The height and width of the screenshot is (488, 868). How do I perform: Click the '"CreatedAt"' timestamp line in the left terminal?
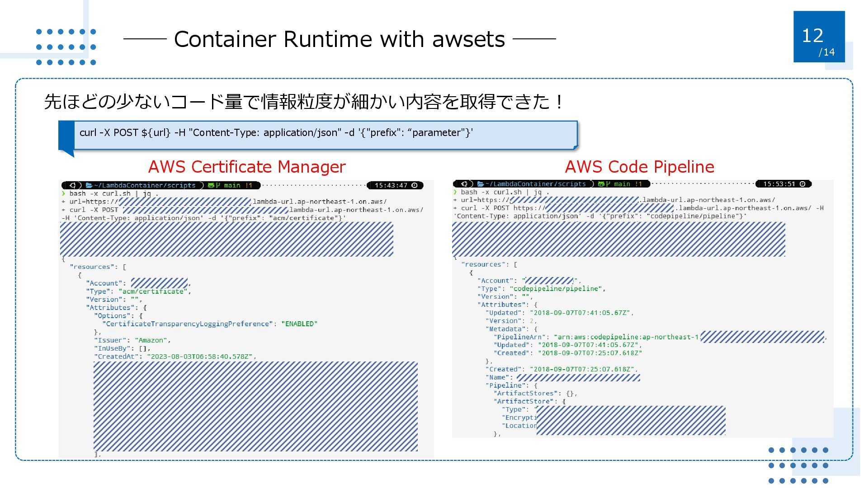pyautogui.click(x=175, y=357)
